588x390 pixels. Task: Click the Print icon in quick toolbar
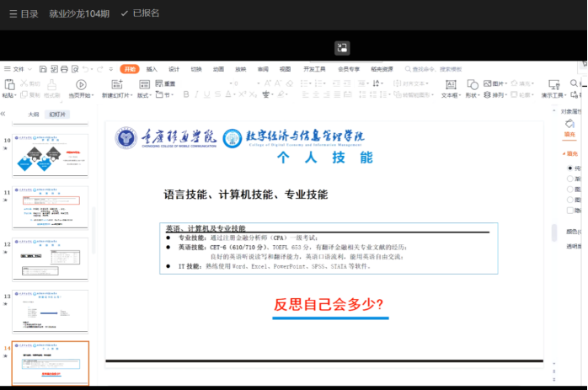tap(65, 69)
